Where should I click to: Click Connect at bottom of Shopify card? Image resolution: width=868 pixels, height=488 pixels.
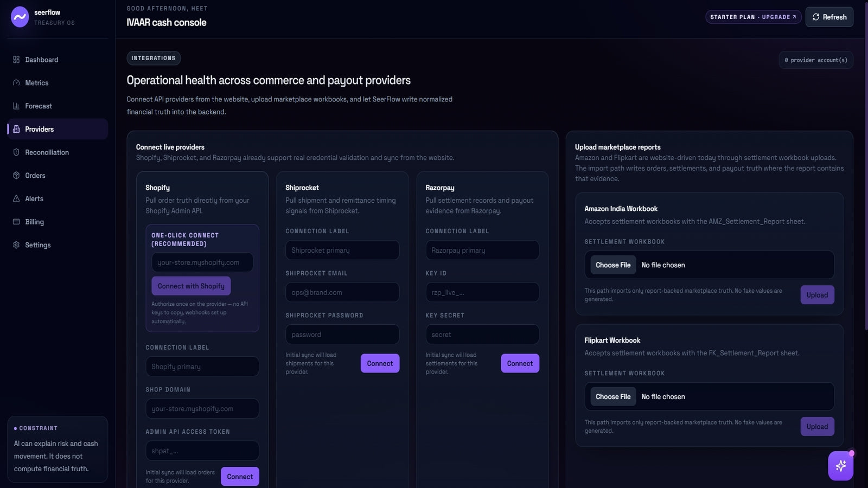tap(240, 477)
